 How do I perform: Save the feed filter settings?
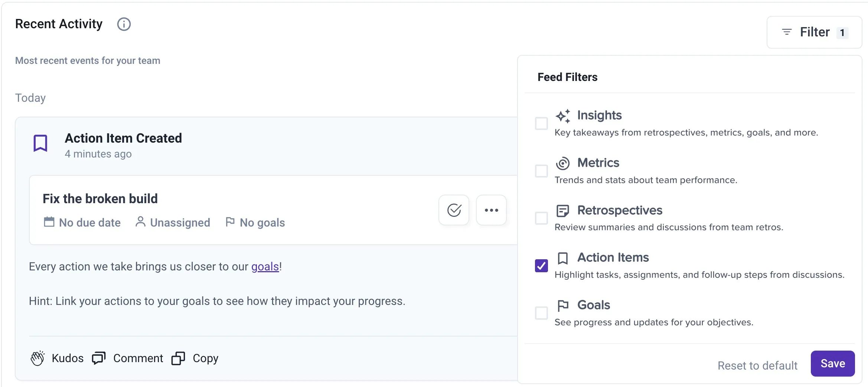click(833, 364)
